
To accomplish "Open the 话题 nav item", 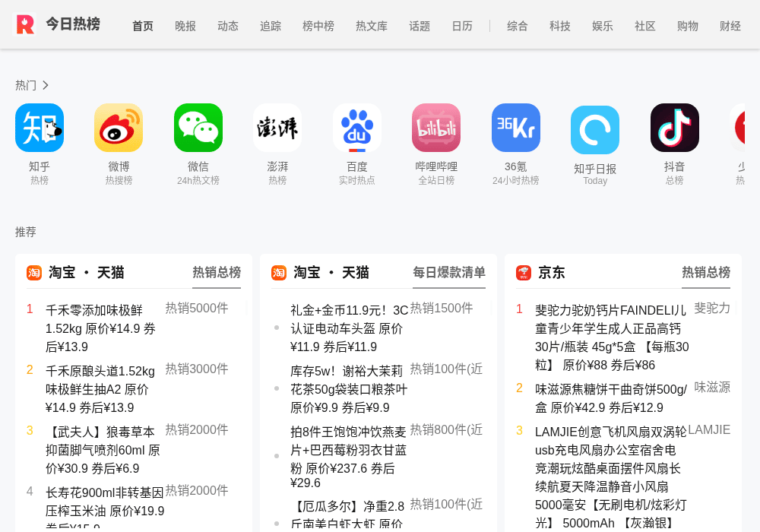I will click(420, 26).
